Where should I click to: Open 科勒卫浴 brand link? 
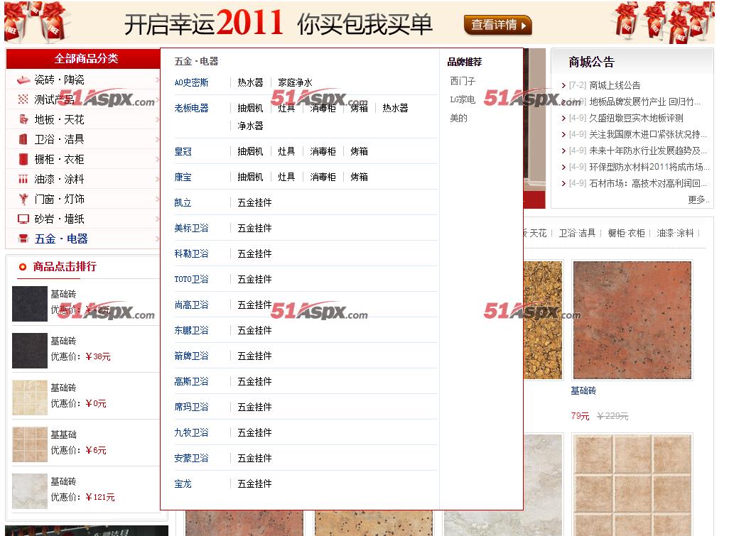191,253
